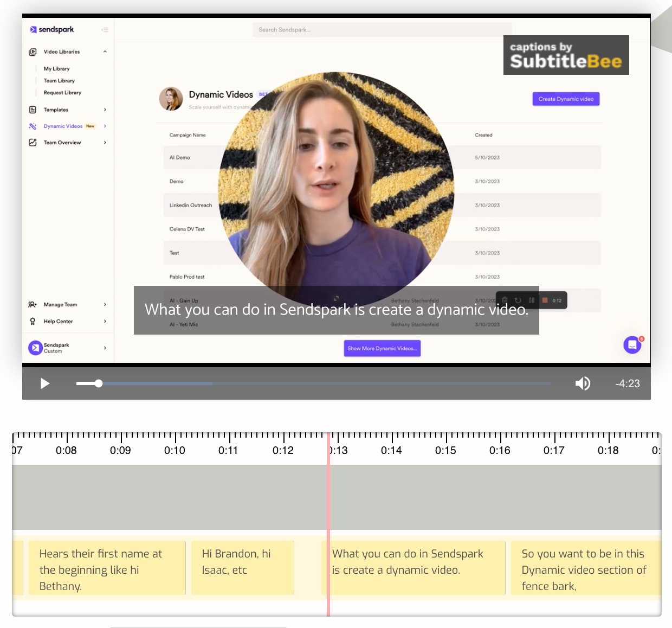Image resolution: width=672 pixels, height=628 pixels.
Task: Open My Library
Action: (x=56, y=69)
